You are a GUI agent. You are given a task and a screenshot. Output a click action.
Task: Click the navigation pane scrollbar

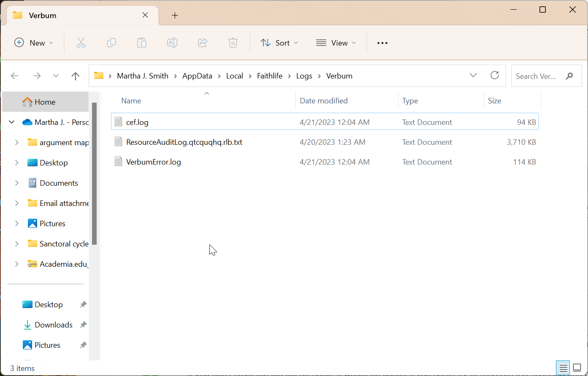(x=95, y=173)
